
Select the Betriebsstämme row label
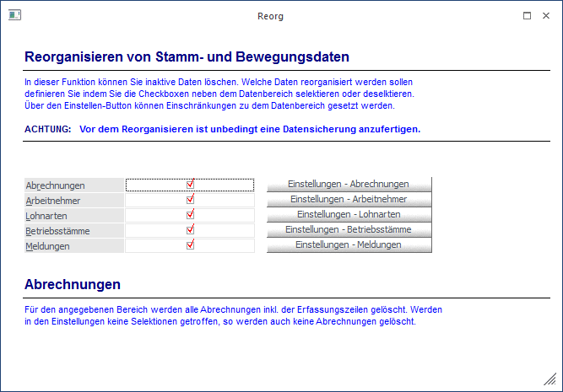click(x=57, y=231)
